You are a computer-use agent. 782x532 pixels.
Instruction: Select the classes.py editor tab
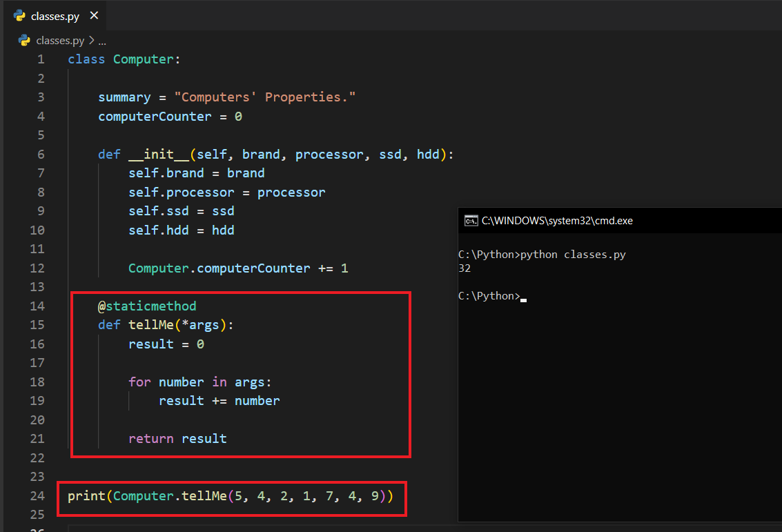(55, 16)
